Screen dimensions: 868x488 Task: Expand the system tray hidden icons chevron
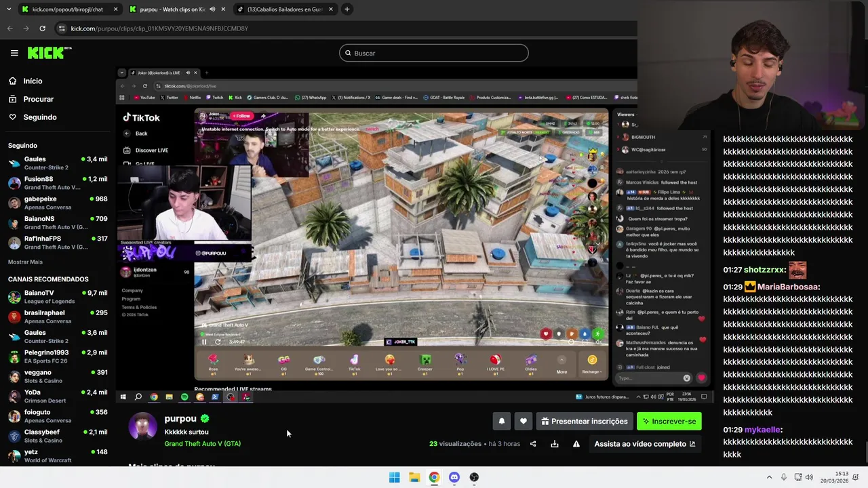pyautogui.click(x=769, y=477)
